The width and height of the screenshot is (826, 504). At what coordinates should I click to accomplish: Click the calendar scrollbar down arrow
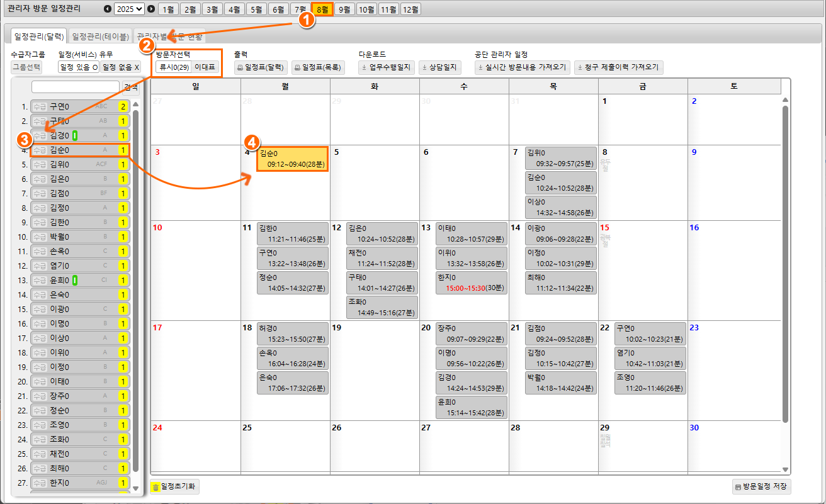pyautogui.click(x=785, y=469)
